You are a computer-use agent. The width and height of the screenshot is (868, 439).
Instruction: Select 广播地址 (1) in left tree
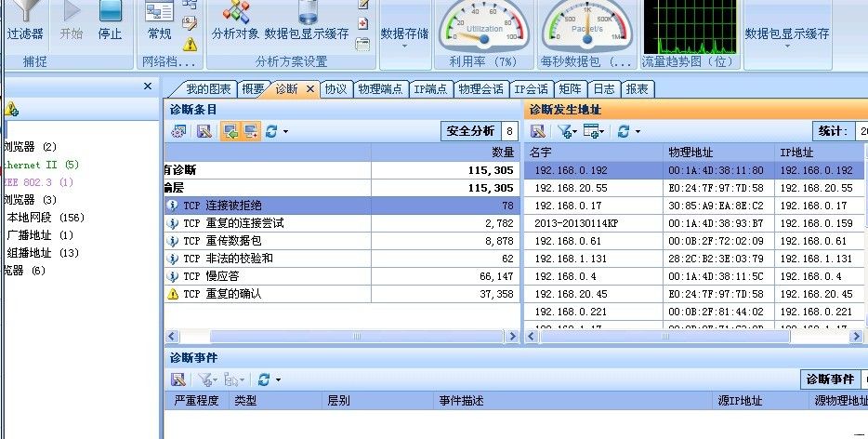click(x=40, y=235)
